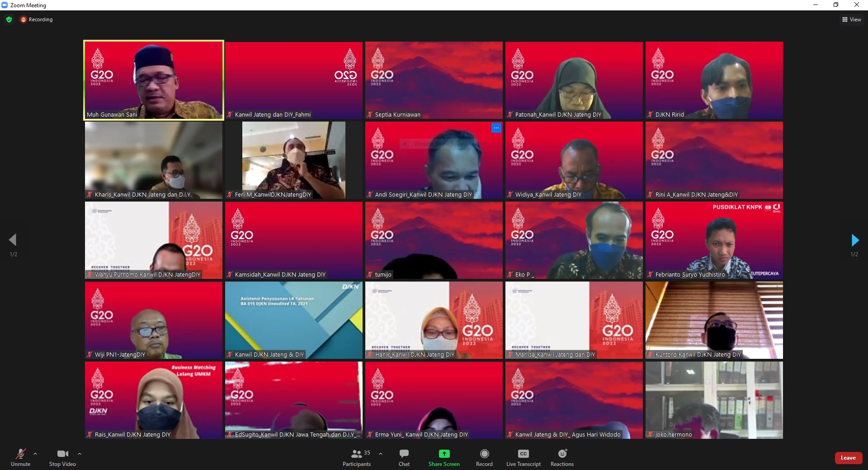Open more options on Andi Soegiri's video
Viewport: 868px width, 470px height.
coord(496,128)
